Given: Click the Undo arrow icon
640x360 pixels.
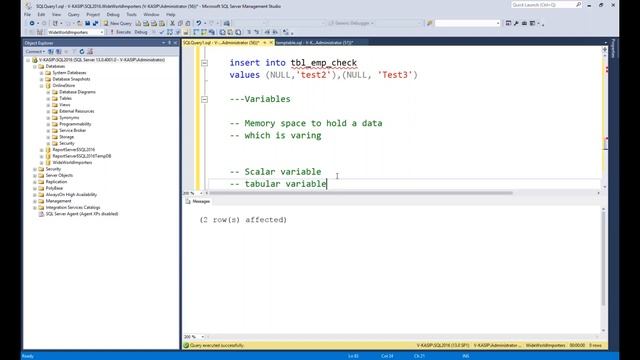Looking at the screenshot, I should click(x=198, y=23).
